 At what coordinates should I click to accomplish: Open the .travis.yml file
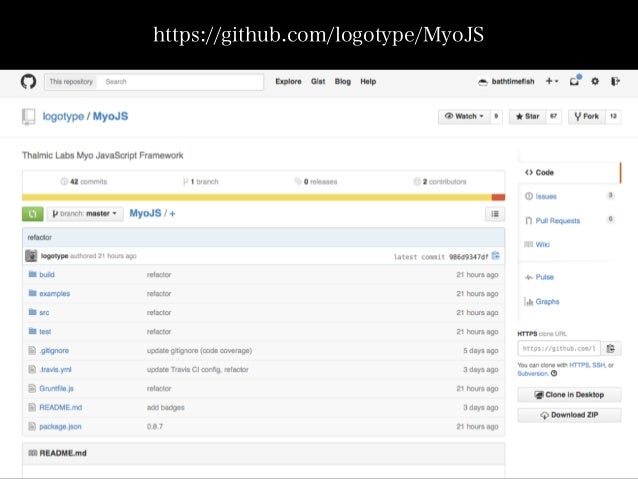[x=55, y=370]
